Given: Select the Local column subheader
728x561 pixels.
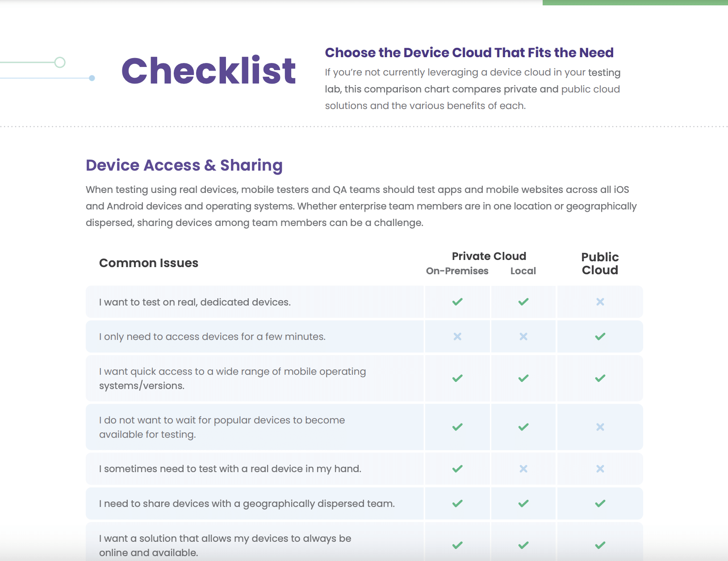Looking at the screenshot, I should click(x=523, y=271).
